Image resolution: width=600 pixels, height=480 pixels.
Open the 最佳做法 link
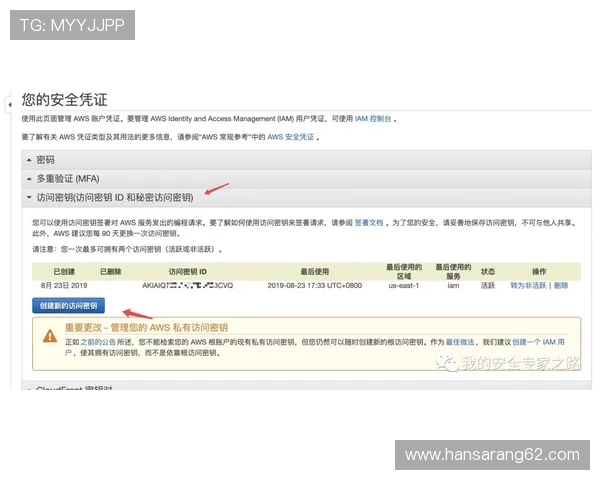460,342
